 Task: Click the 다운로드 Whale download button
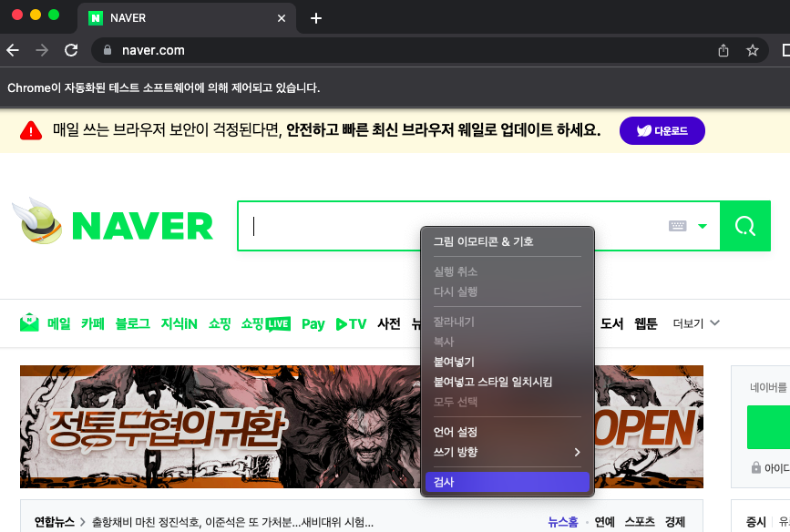(x=662, y=130)
